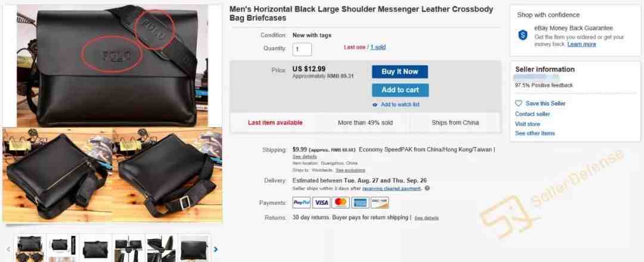Advance thumbnails with the right arrow

(x=216, y=249)
